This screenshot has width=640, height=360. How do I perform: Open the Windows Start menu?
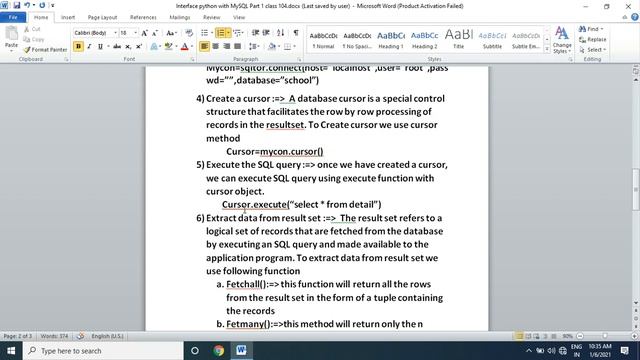(x=11, y=351)
